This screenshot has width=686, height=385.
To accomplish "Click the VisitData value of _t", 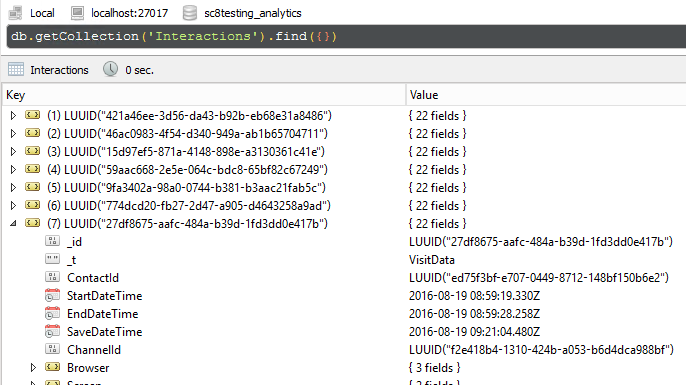I will [x=432, y=259].
